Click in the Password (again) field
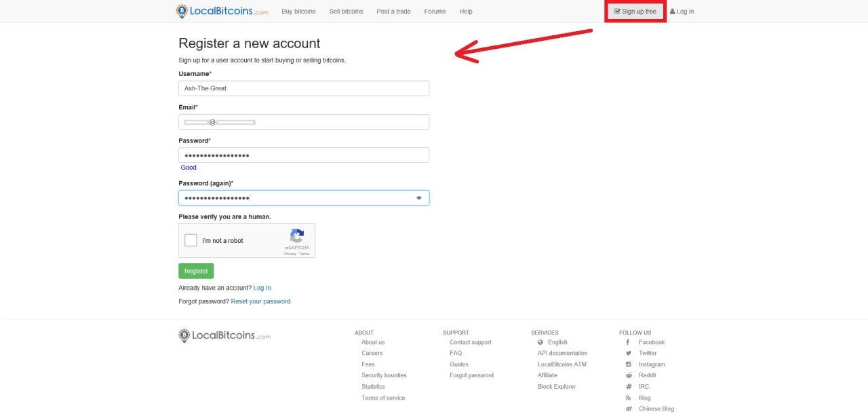The image size is (868, 418). click(304, 197)
